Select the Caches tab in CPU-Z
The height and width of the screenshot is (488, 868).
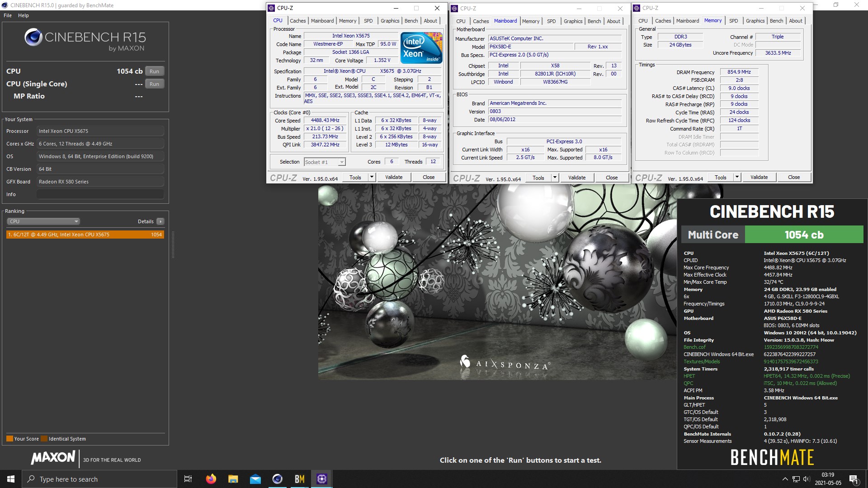pos(297,21)
